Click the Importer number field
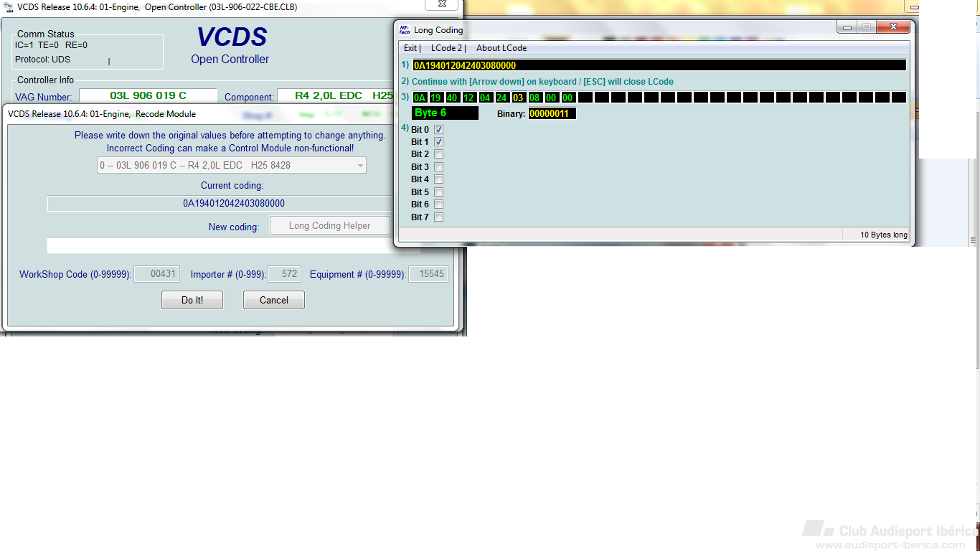 coord(284,274)
